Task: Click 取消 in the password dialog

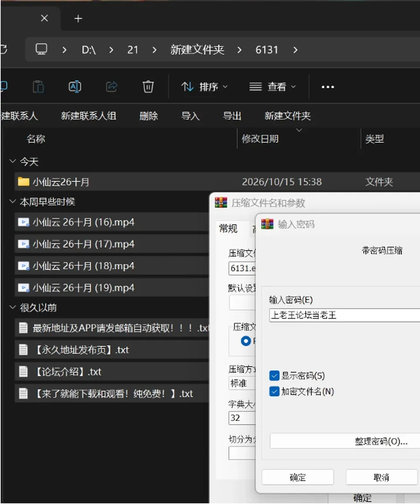Action: [381, 477]
